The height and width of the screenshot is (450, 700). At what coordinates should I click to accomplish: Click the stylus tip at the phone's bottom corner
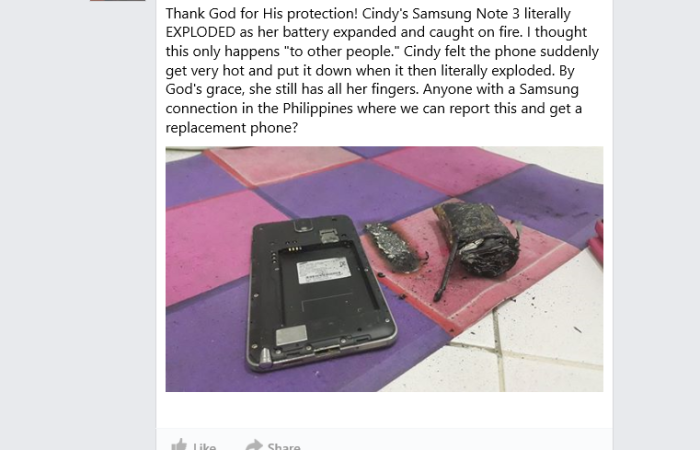coord(265,357)
